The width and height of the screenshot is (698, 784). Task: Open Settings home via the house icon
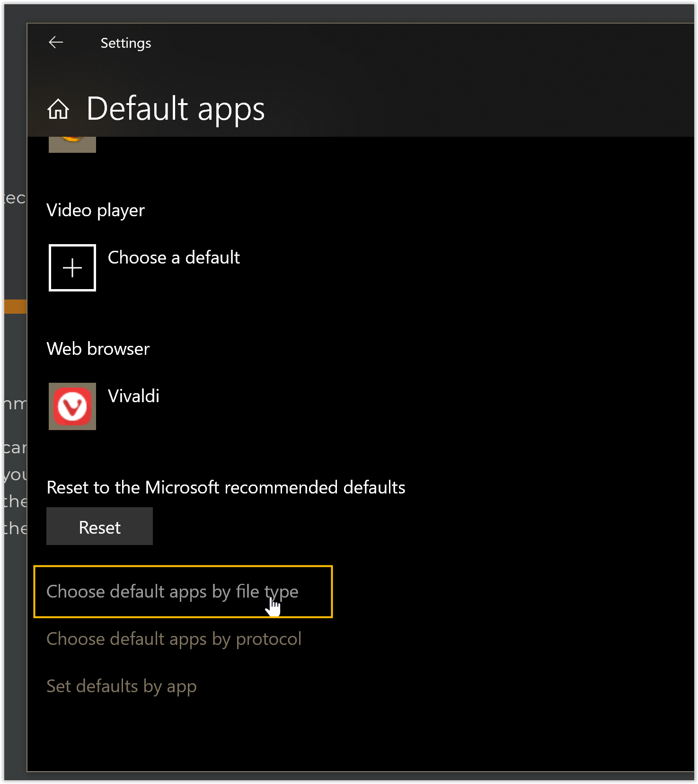coord(58,109)
